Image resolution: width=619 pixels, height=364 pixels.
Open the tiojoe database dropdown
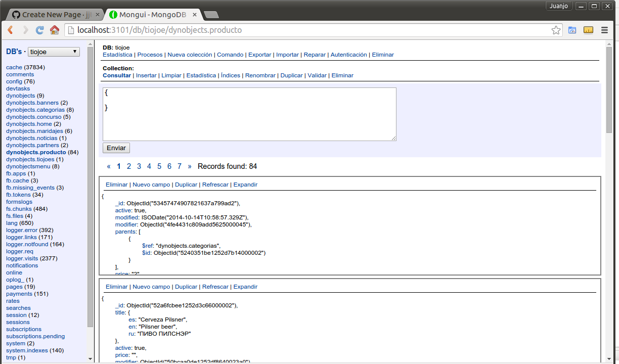[54, 52]
